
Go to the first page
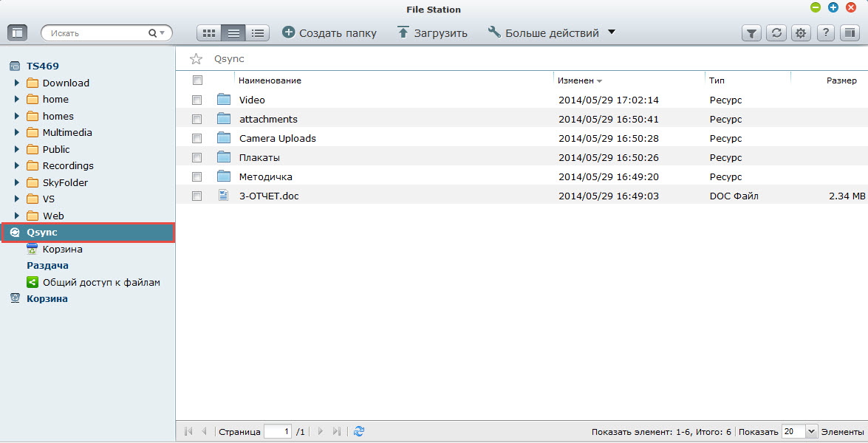tap(188, 431)
